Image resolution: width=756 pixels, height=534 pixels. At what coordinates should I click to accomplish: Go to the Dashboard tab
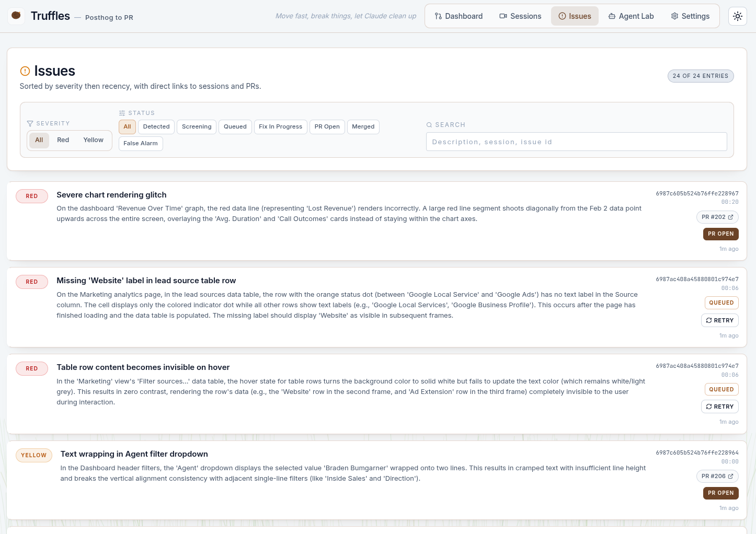tap(459, 16)
